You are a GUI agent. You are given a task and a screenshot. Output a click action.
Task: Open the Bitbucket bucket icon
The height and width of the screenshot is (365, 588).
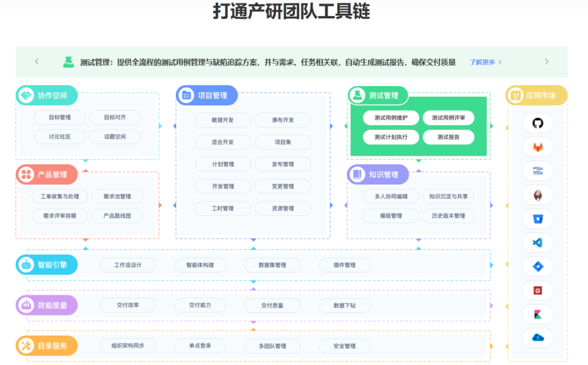[537, 219]
